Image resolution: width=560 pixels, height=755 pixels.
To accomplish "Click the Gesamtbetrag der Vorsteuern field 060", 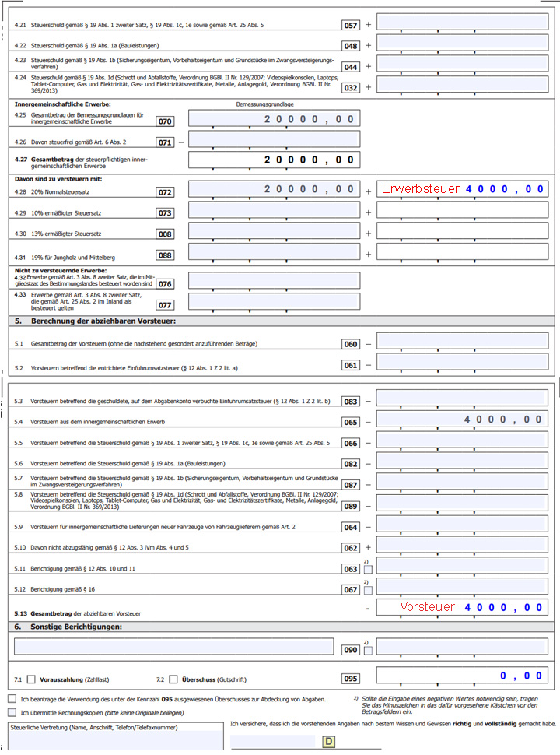I will click(462, 341).
